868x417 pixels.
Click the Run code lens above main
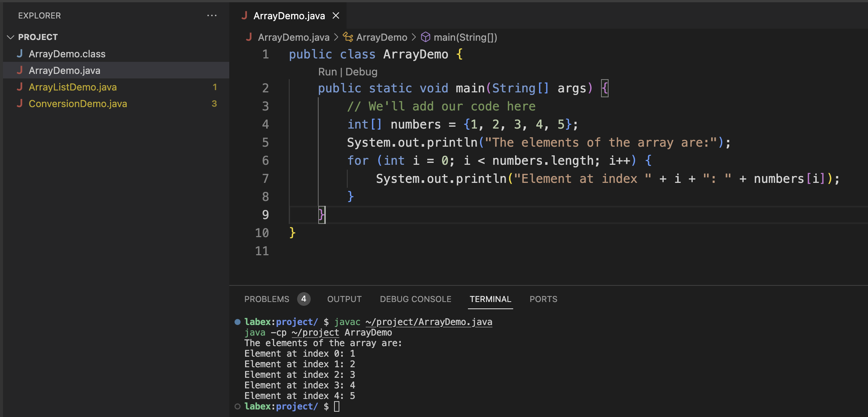coord(328,72)
